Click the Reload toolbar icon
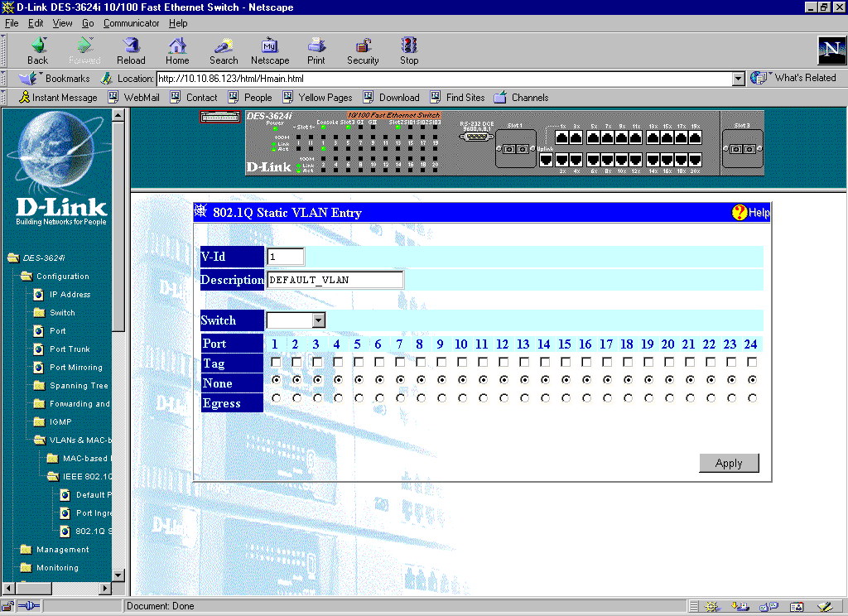848x616 pixels. tap(131, 46)
